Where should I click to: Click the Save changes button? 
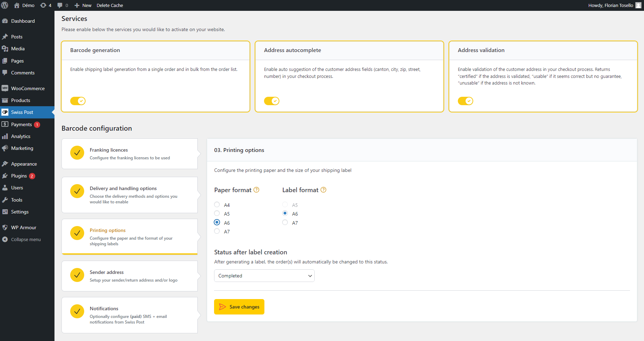coord(239,307)
